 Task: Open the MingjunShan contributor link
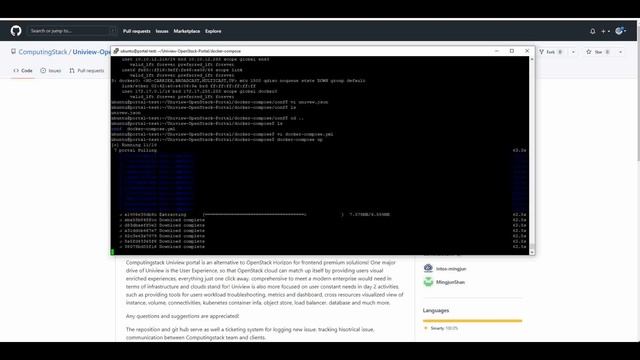tap(451, 282)
